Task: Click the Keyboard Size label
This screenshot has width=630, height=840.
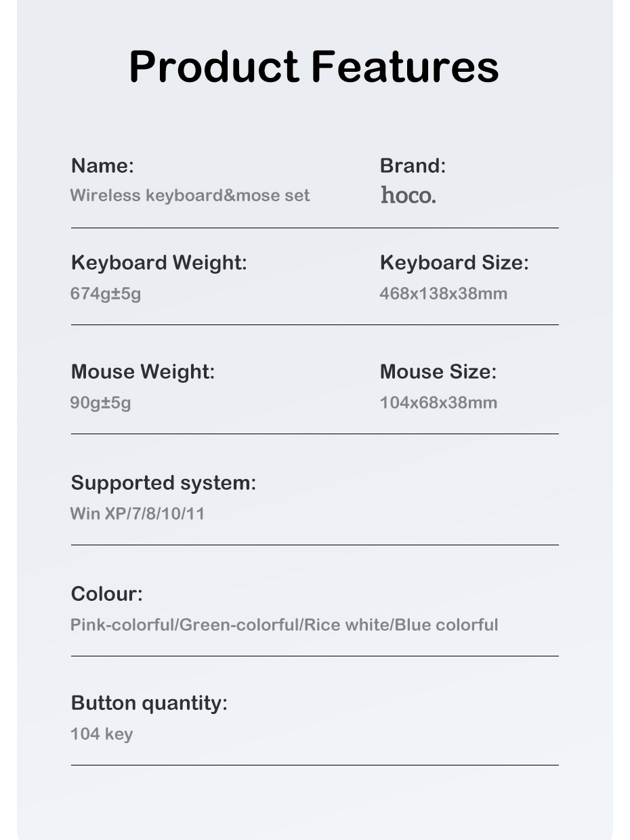Action: point(454,262)
